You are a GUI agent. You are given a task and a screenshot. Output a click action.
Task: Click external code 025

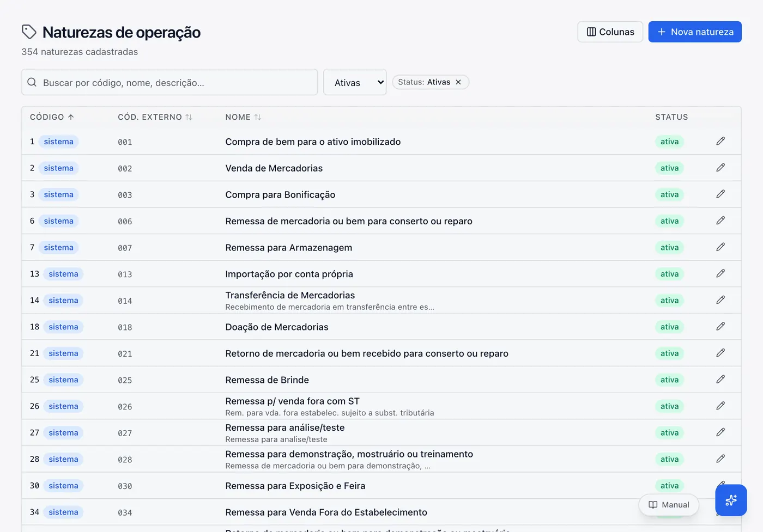[x=125, y=380]
